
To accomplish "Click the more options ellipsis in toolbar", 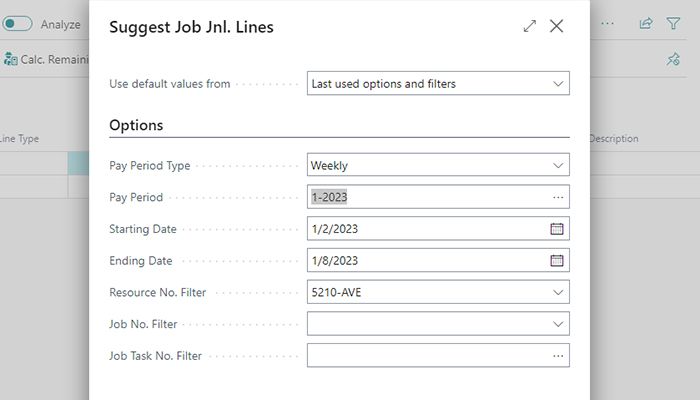I will point(608,24).
